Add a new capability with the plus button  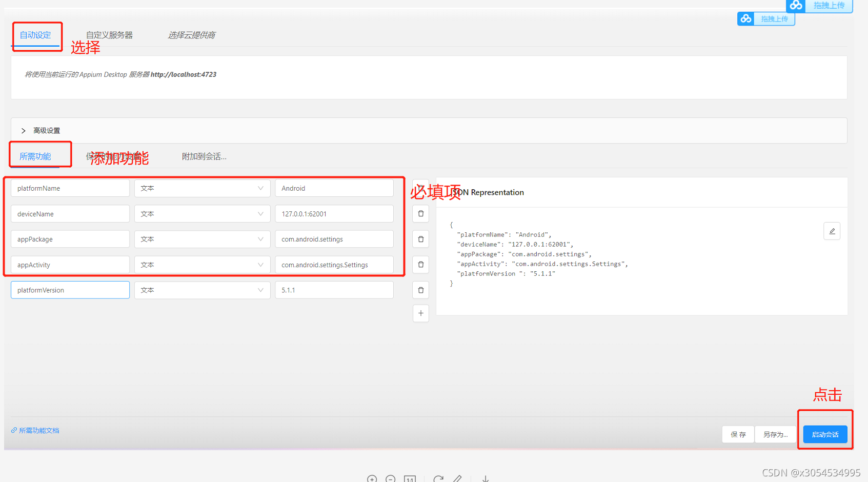[x=421, y=313]
